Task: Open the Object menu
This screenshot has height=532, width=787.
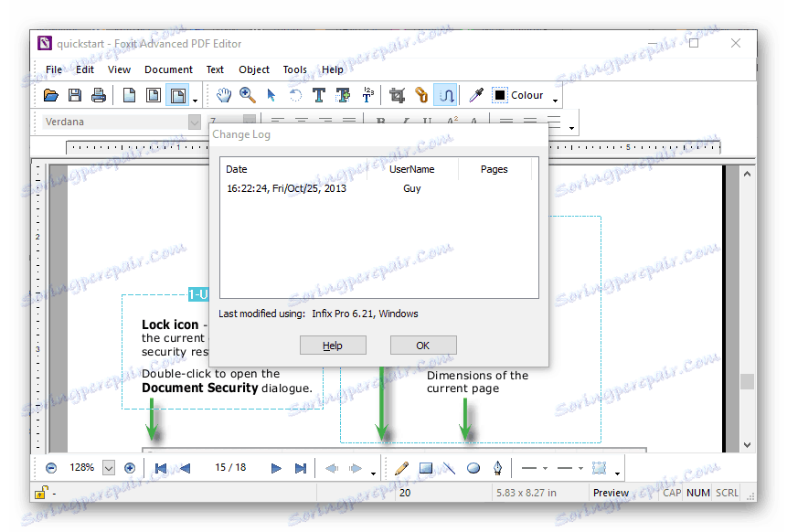Action: tap(254, 69)
